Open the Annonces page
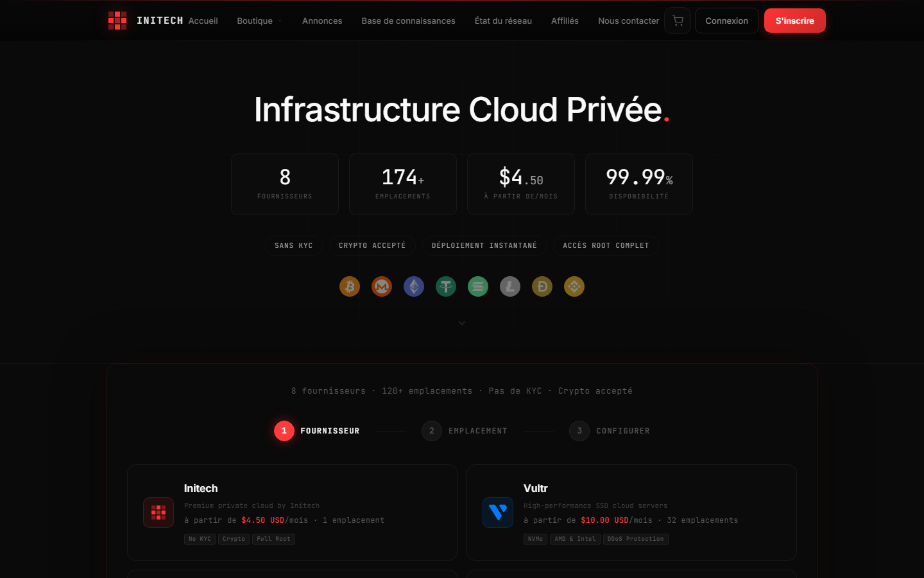This screenshot has height=578, width=924. pyautogui.click(x=322, y=21)
